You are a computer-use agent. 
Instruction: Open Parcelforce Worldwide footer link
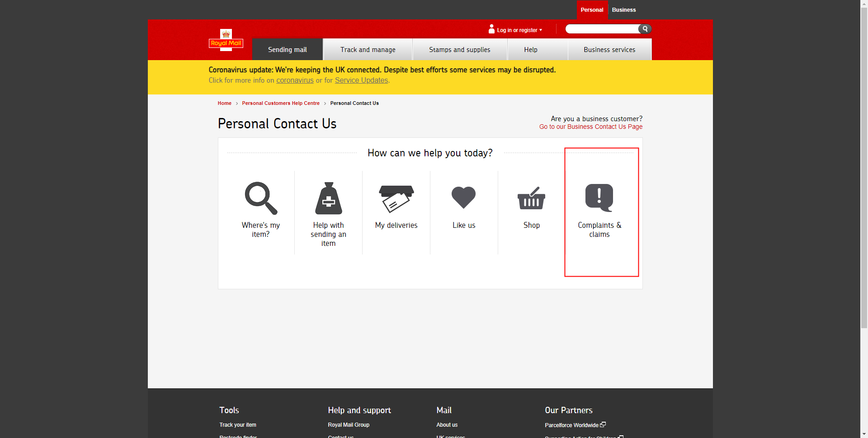[571, 425]
